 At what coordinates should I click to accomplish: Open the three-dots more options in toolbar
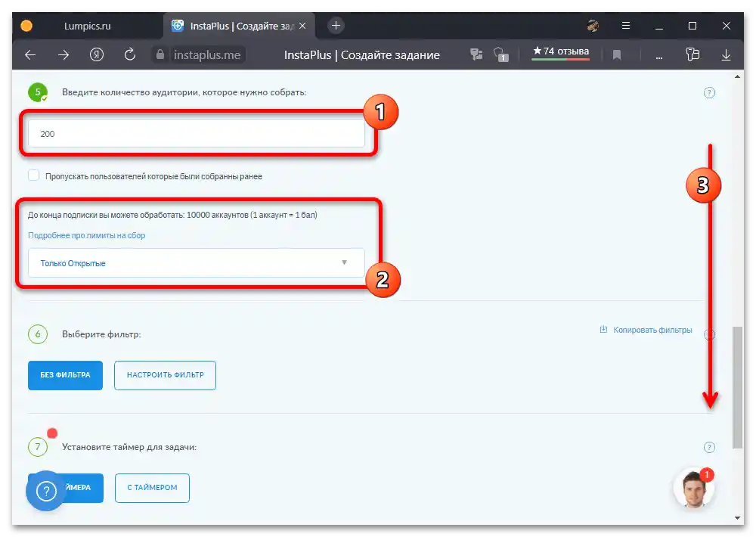pos(659,57)
